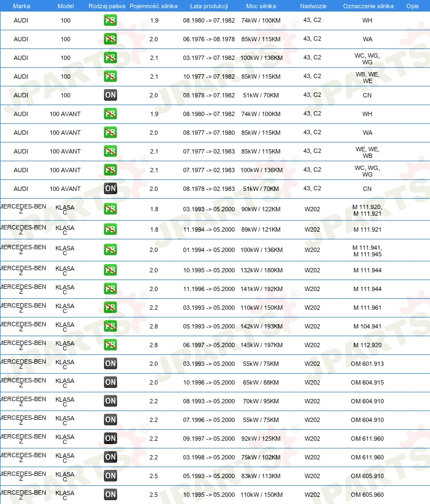
Task: Click diesel ON icon for Audi 100 Avant CN
Action: (110, 188)
